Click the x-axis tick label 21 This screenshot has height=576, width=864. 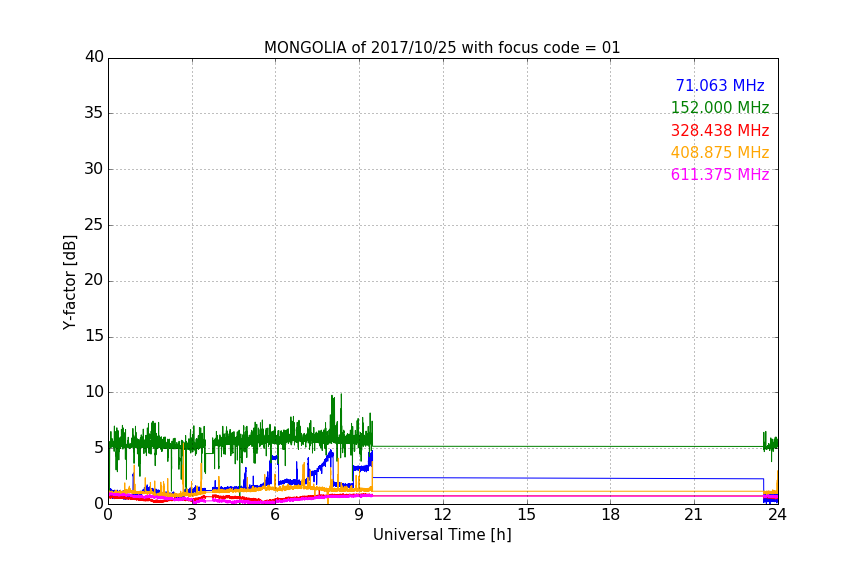click(694, 515)
